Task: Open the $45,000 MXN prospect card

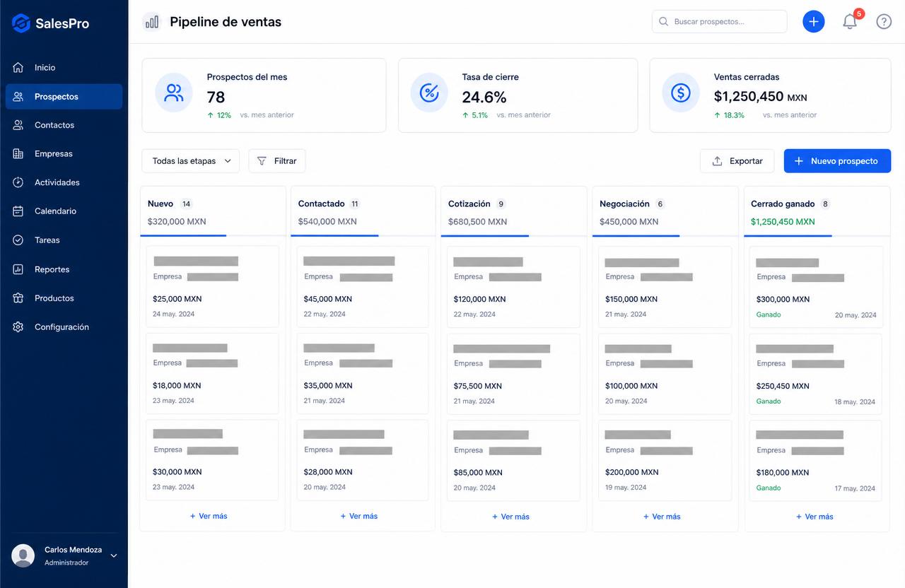Action: pyautogui.click(x=363, y=286)
